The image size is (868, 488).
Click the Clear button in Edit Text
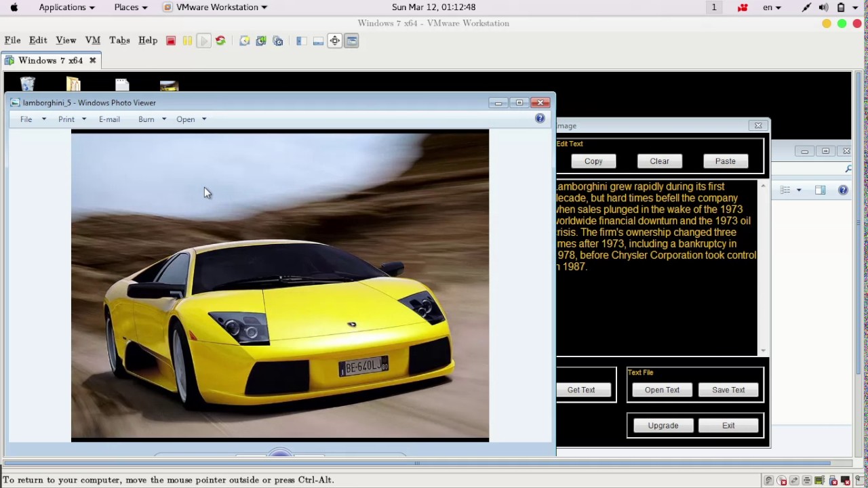[659, 161]
